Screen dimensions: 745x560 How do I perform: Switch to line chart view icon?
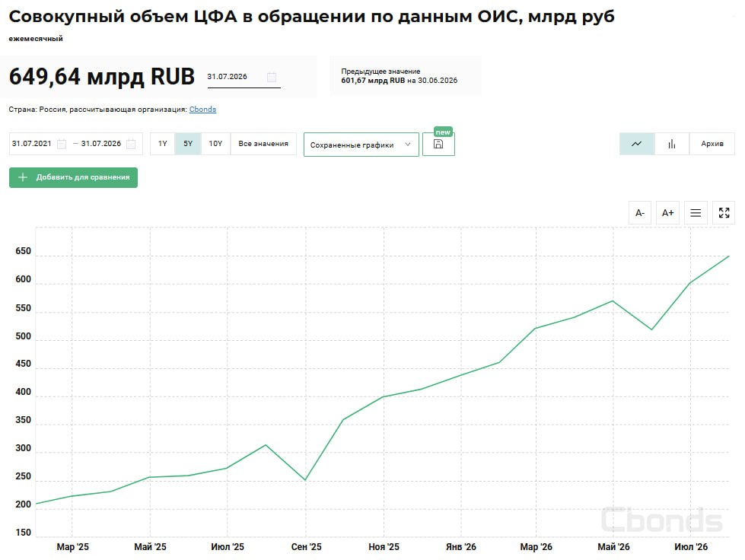coord(637,144)
